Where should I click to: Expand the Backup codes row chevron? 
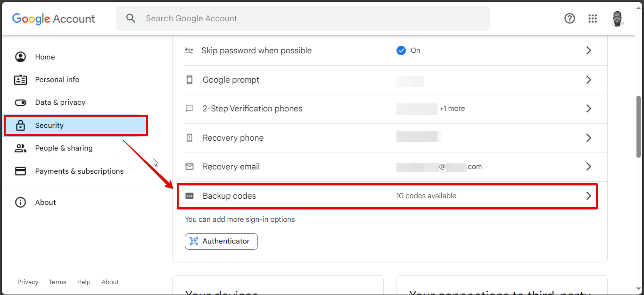pyautogui.click(x=588, y=196)
